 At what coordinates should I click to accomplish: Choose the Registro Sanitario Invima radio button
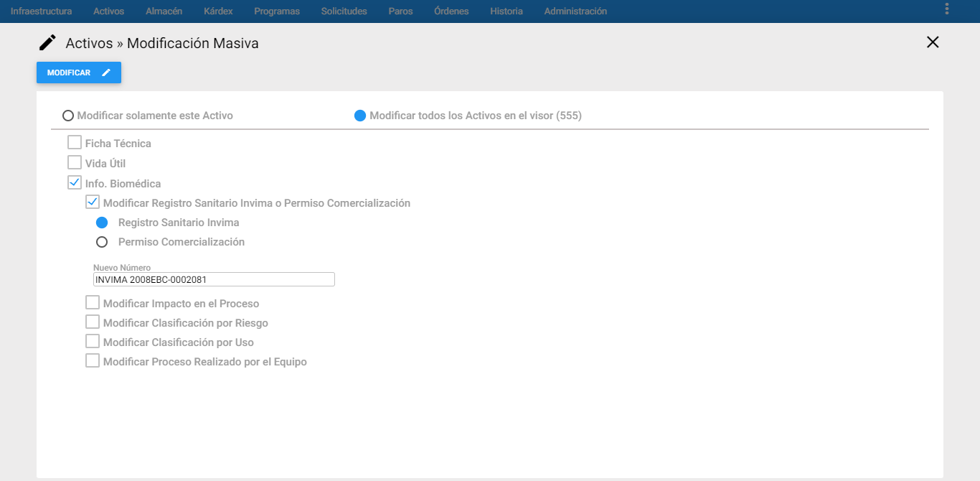102,223
